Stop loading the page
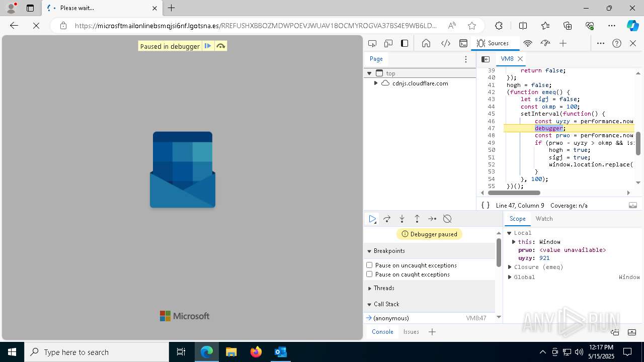 tap(36, 26)
